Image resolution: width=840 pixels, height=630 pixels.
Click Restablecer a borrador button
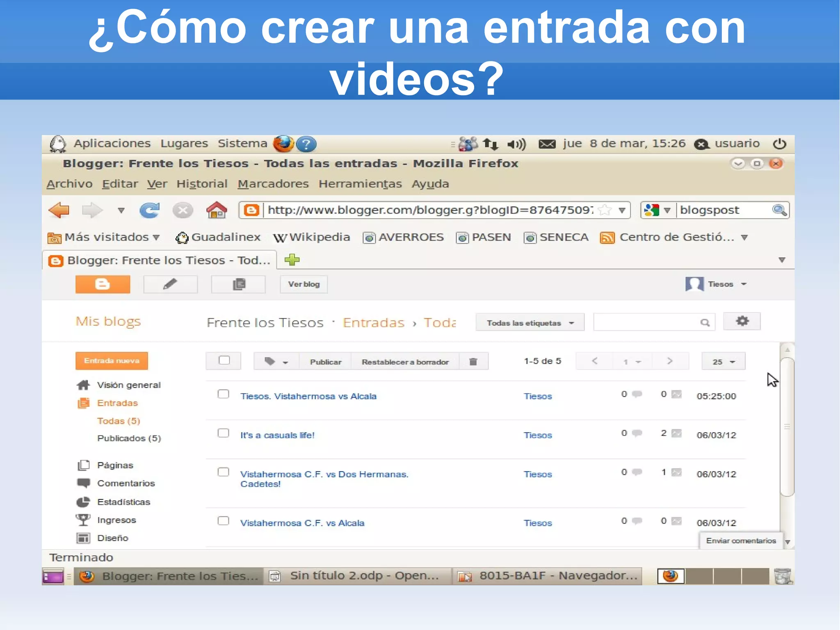[x=405, y=362]
